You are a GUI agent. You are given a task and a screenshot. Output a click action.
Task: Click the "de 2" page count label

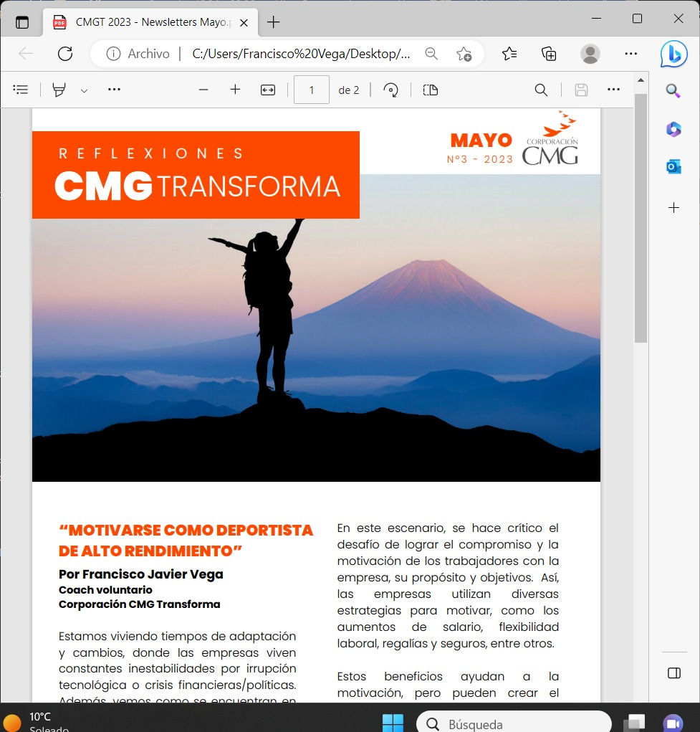tap(349, 90)
